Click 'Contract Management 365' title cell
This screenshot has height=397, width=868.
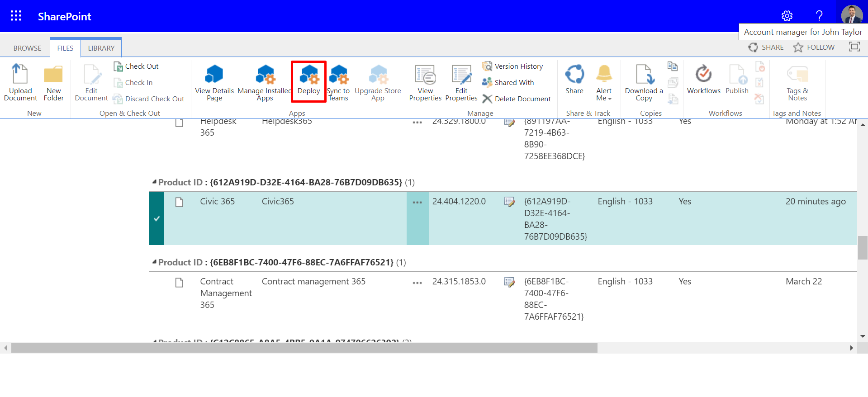pyautogui.click(x=226, y=293)
